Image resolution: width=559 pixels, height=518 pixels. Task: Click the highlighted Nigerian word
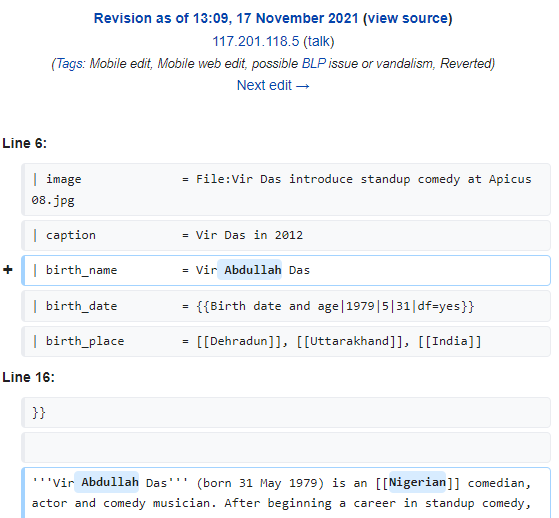[417, 482]
